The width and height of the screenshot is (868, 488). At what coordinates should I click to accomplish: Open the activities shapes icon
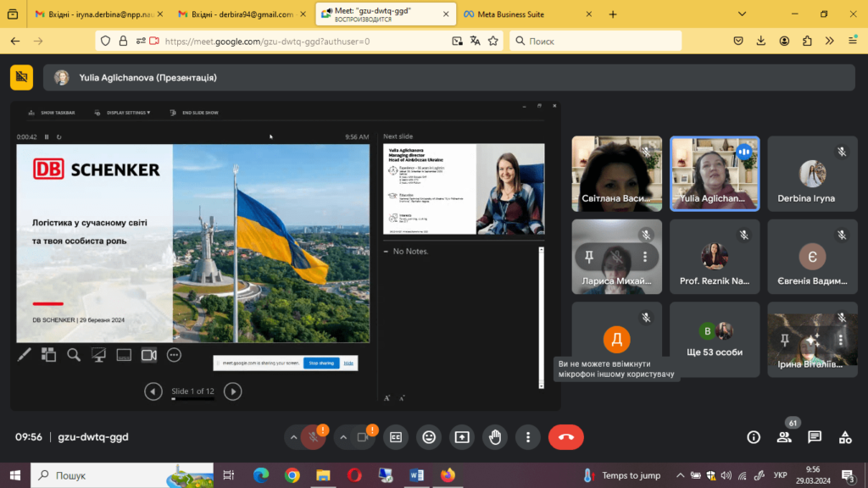pos(845,437)
